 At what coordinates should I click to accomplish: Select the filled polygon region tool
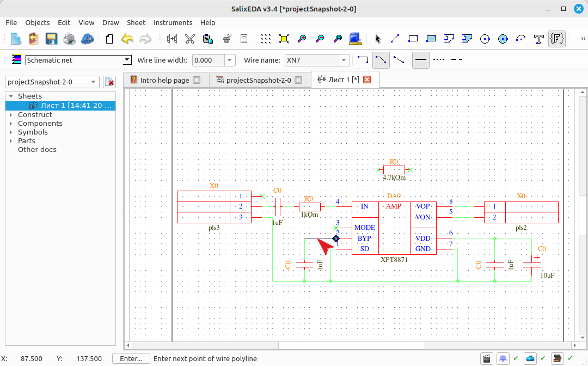[467, 39]
